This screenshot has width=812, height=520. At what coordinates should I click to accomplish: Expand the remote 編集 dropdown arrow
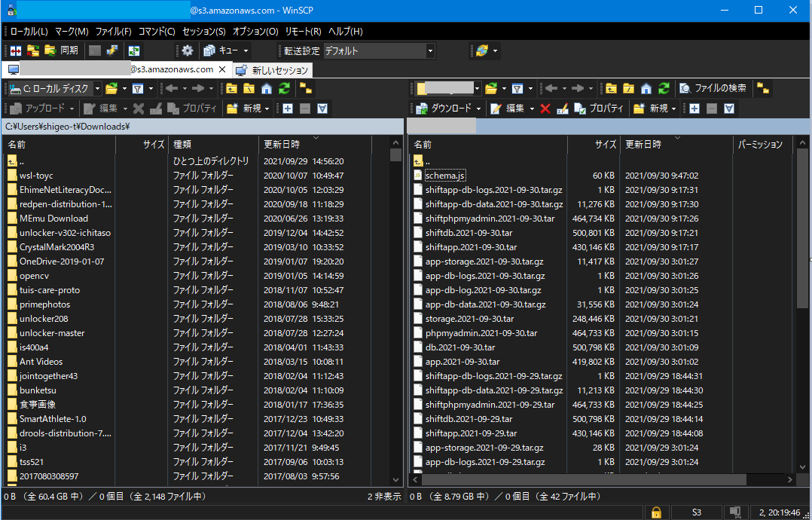531,109
